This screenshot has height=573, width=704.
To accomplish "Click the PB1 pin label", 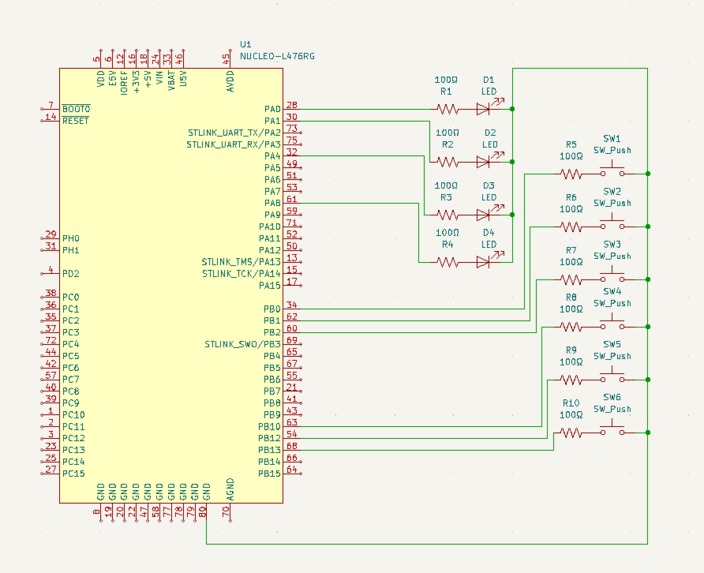I will coord(272,321).
